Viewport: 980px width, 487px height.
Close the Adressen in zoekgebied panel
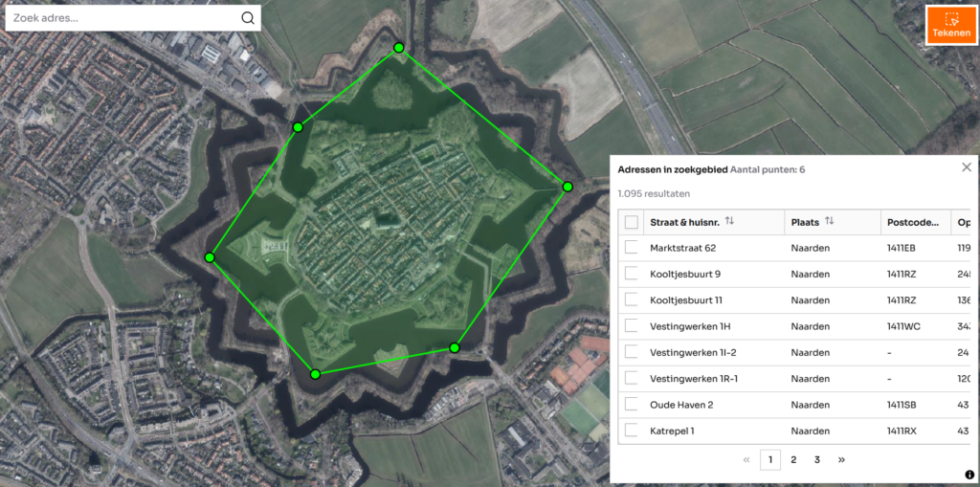coord(967,166)
